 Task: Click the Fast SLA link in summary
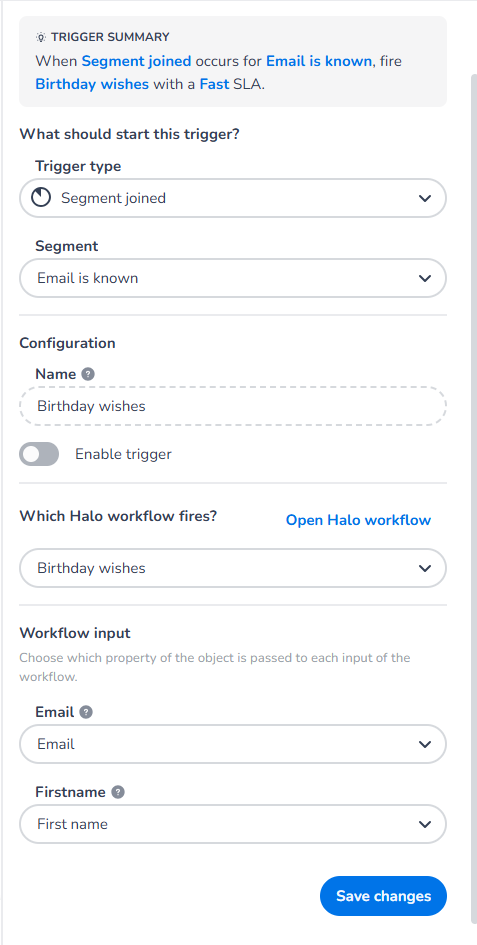pyautogui.click(x=214, y=84)
